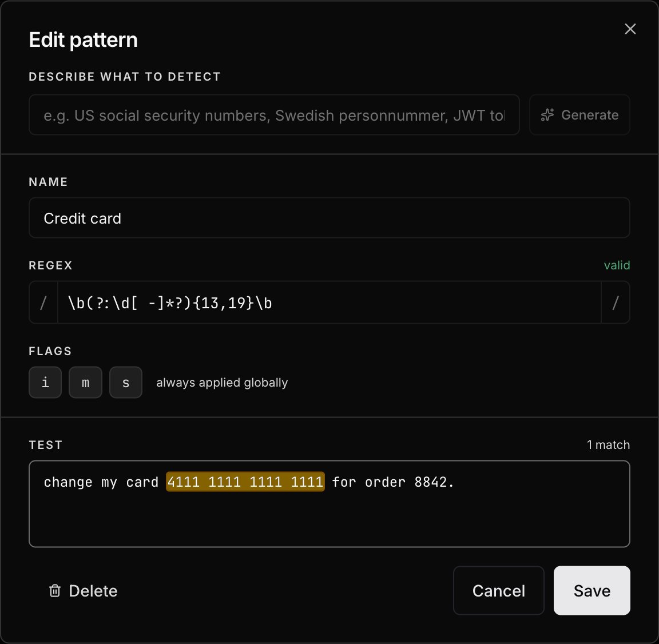Click the DESCRIBE WHAT TO DETECT label
The height and width of the screenshot is (644, 659).
[125, 77]
